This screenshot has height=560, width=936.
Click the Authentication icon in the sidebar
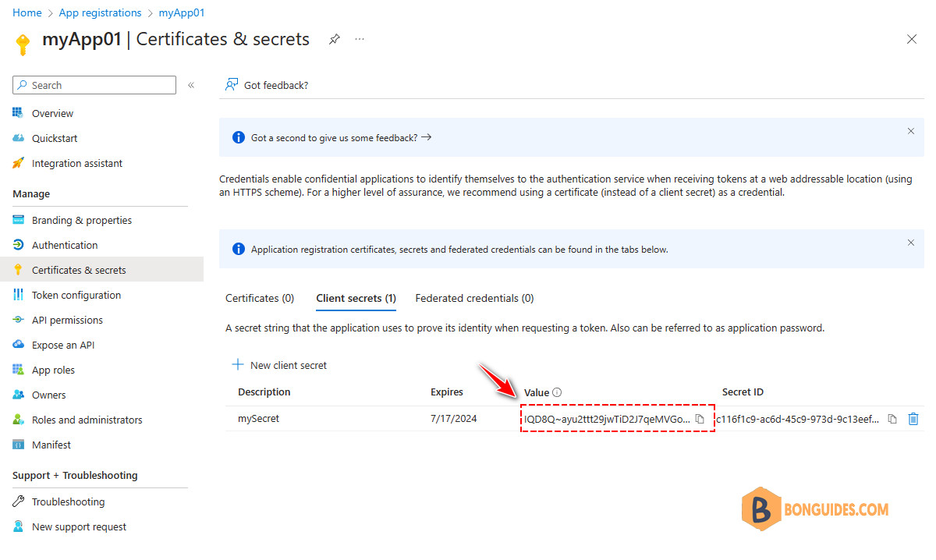click(x=18, y=245)
